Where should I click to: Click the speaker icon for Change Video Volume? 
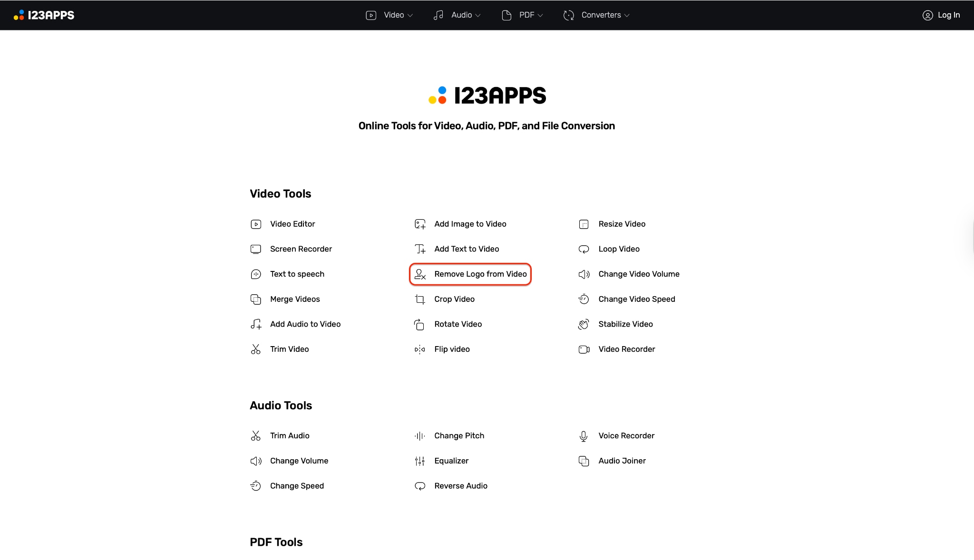pyautogui.click(x=584, y=274)
